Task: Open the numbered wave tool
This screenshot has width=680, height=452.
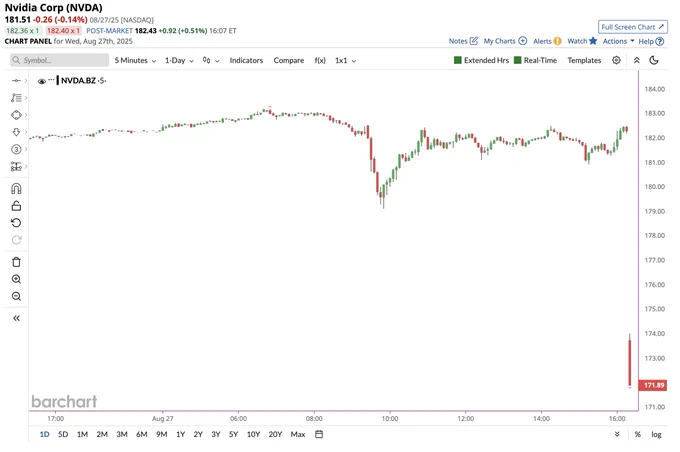Action: (16, 149)
